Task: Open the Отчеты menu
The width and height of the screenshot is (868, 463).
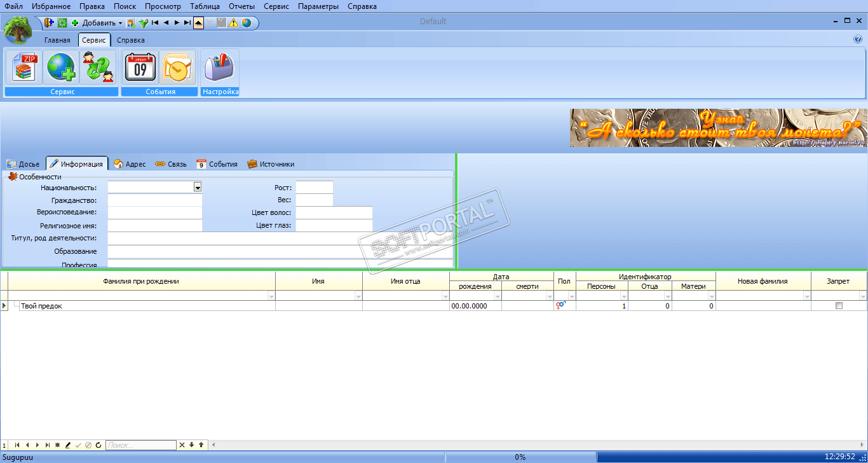Action: pos(241,6)
